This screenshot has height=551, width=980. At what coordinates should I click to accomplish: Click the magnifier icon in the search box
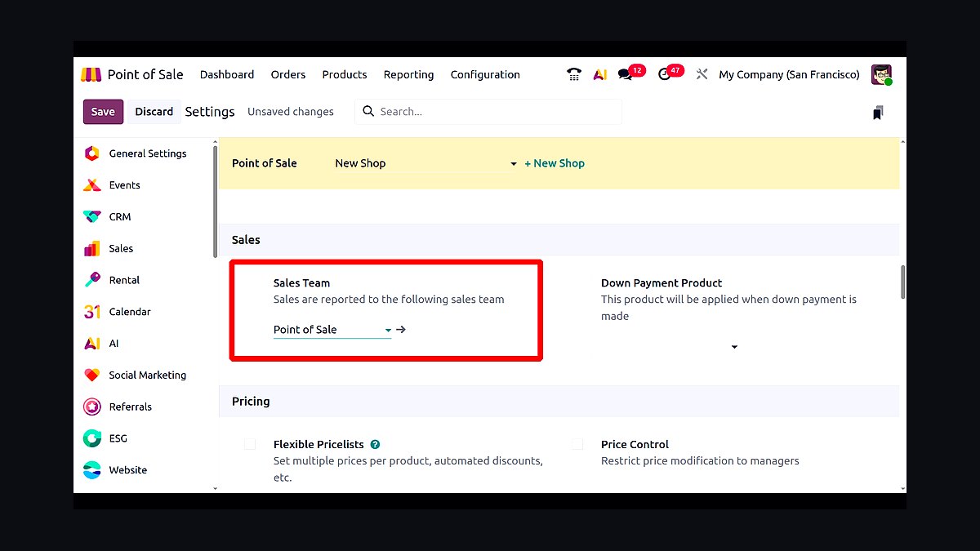368,111
